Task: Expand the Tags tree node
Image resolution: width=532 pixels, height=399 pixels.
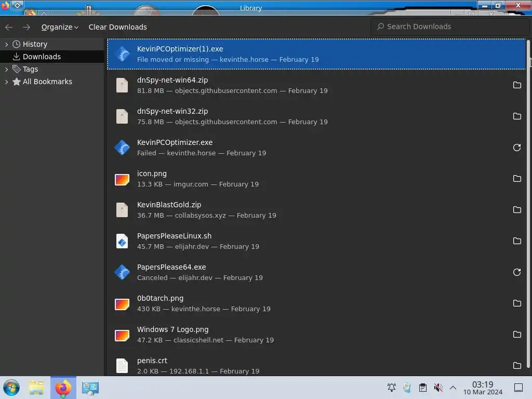Action: [6, 69]
